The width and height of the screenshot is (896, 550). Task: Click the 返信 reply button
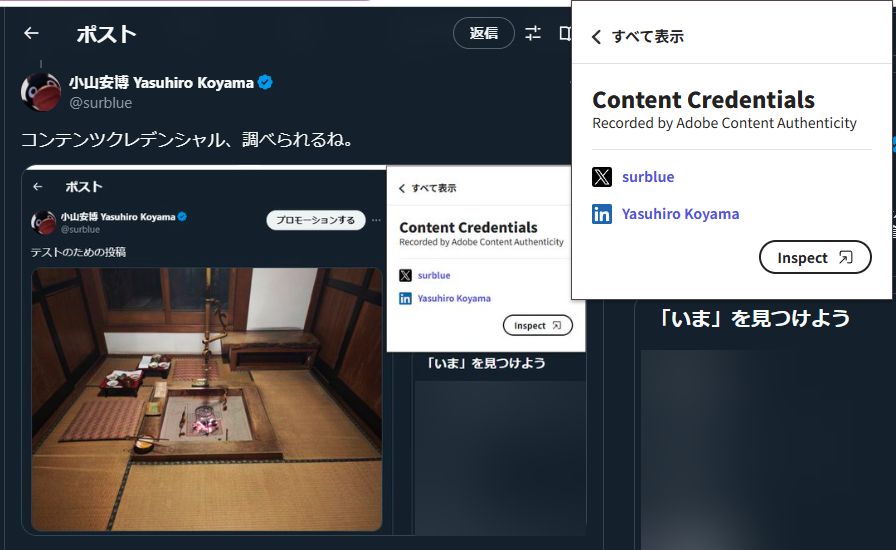tap(483, 34)
